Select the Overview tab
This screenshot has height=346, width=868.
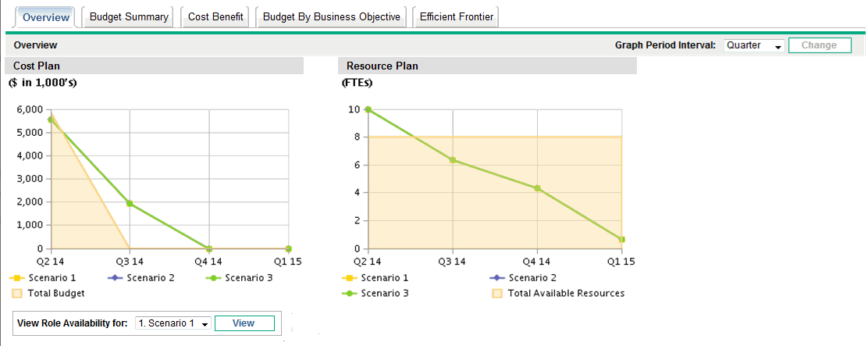pyautogui.click(x=46, y=17)
